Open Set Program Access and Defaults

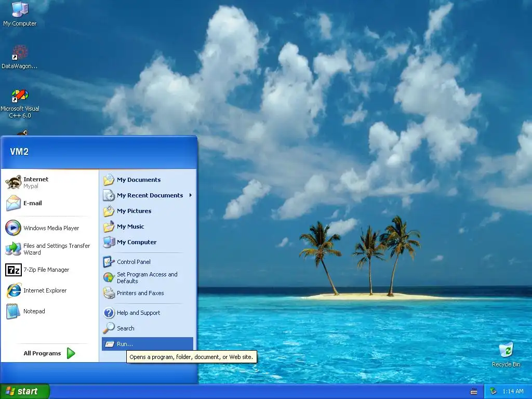coord(148,277)
